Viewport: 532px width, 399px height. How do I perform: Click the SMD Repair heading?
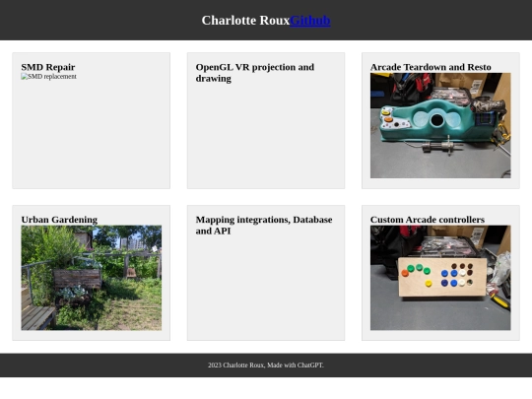tap(48, 67)
